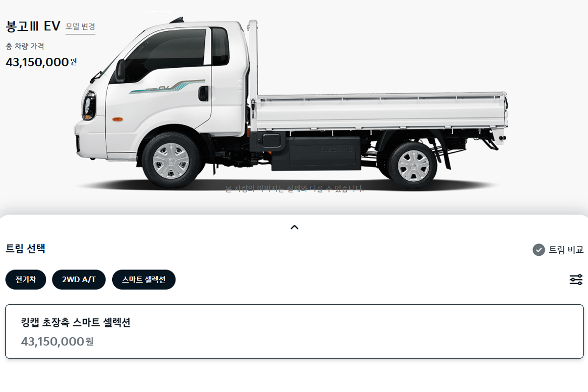Open the 모델 변경 model change link
The width and height of the screenshot is (588, 392).
click(80, 26)
